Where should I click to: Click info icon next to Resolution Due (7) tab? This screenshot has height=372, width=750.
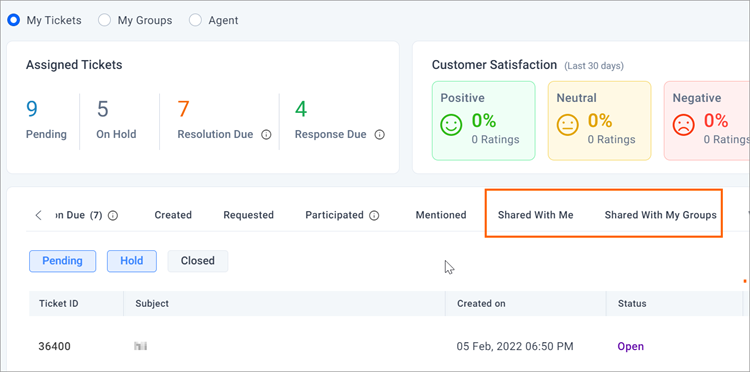pos(113,216)
